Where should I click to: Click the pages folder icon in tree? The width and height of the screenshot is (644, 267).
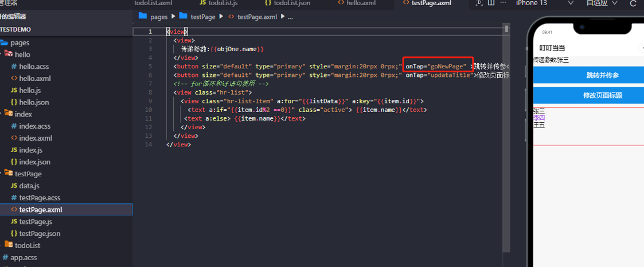coord(4,42)
